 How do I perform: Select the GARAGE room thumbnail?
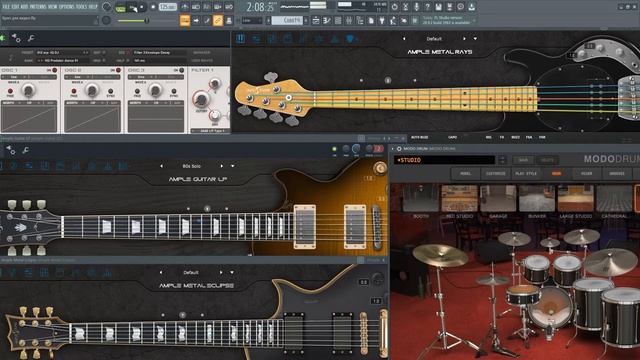click(x=498, y=198)
